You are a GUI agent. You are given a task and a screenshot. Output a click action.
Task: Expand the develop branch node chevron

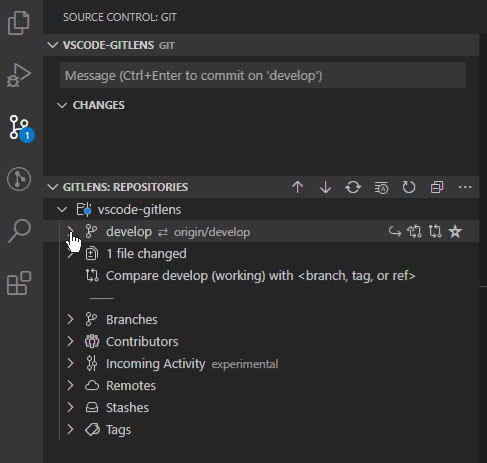[70, 231]
